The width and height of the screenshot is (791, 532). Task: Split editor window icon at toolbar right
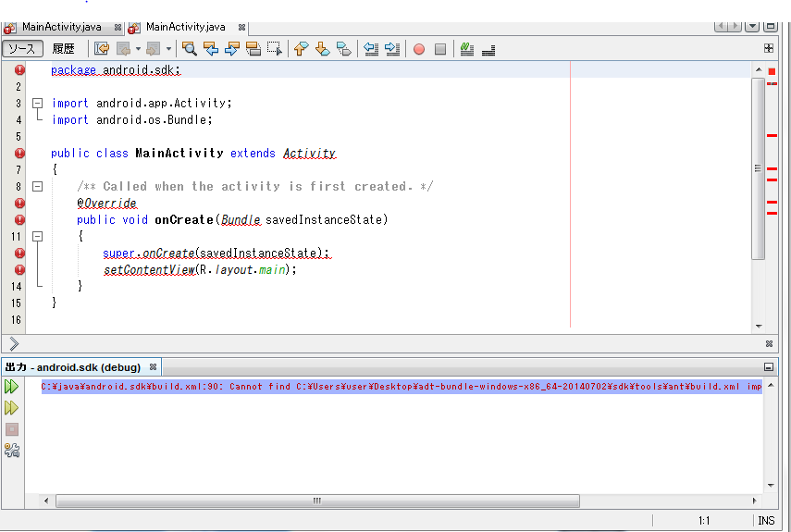pos(768,48)
